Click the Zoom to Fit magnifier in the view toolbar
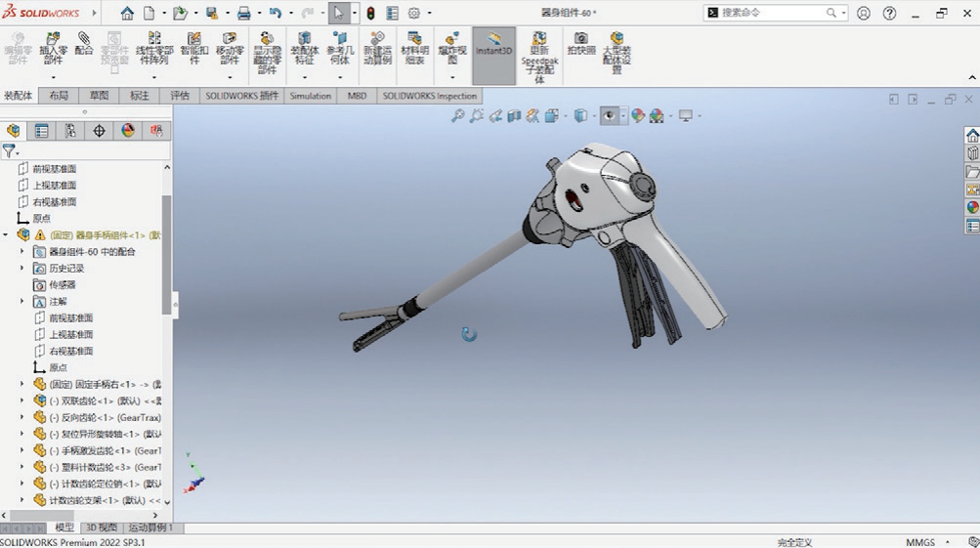The image size is (980, 548). (x=457, y=115)
